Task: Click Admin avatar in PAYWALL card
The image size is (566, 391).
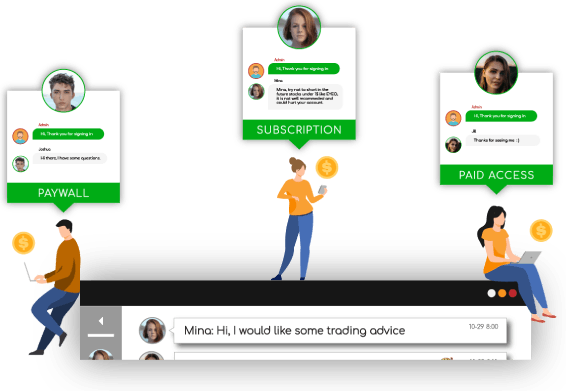Action: (20, 136)
